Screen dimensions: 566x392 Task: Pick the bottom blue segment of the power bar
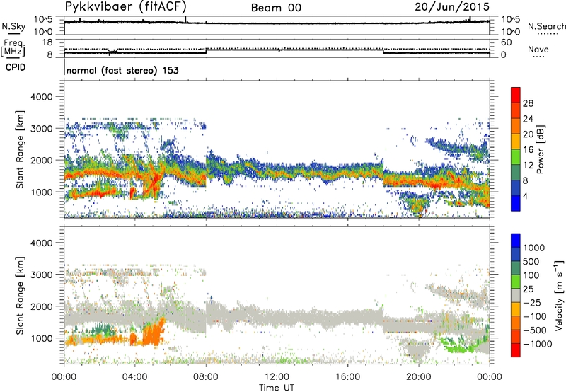tap(516, 204)
